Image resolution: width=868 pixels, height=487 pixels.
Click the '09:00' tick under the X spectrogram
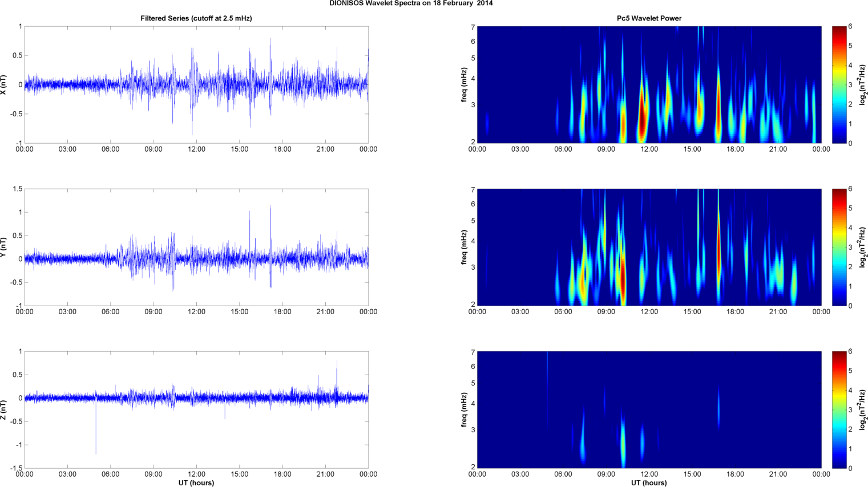[x=606, y=149]
